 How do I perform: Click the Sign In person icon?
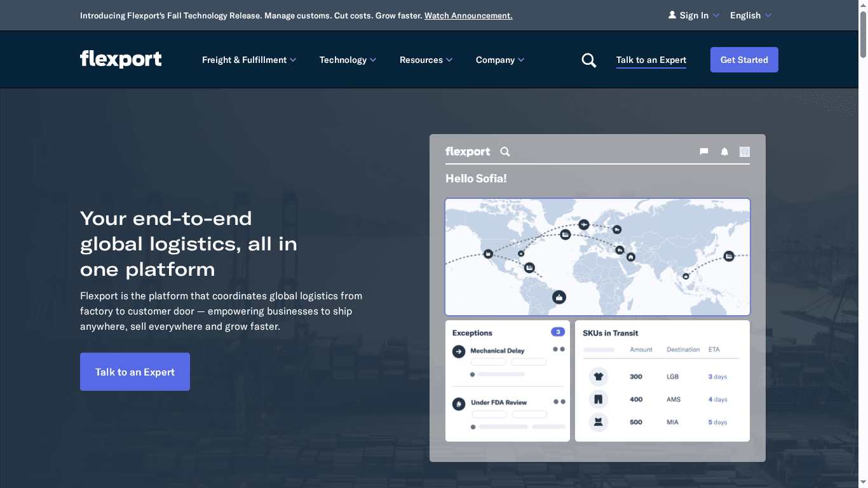pyautogui.click(x=672, y=15)
